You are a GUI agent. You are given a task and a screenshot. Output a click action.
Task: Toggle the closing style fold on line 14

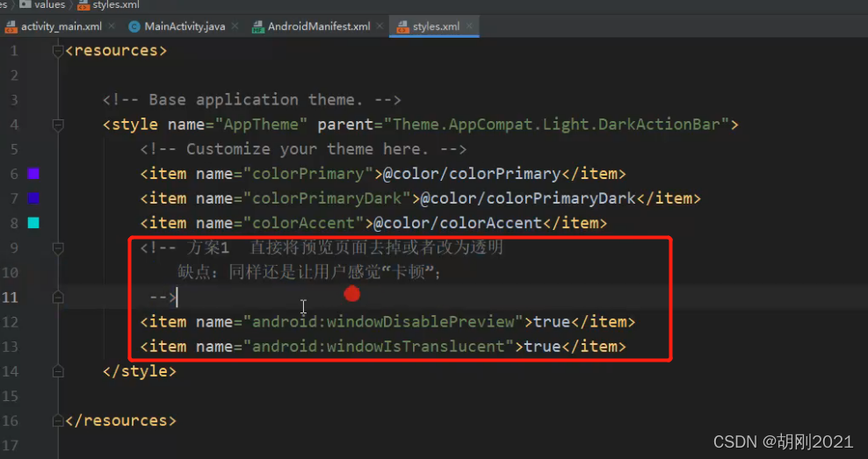(58, 371)
